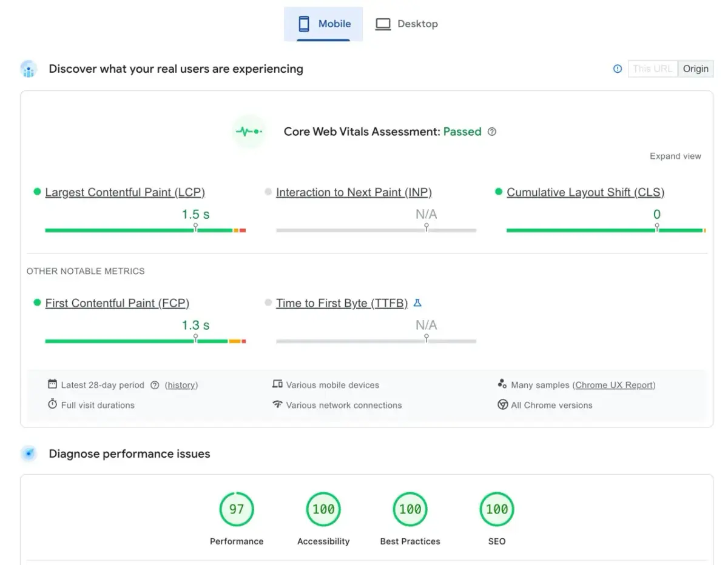
Task: Click the info icon beside This URL
Action: [x=618, y=69]
